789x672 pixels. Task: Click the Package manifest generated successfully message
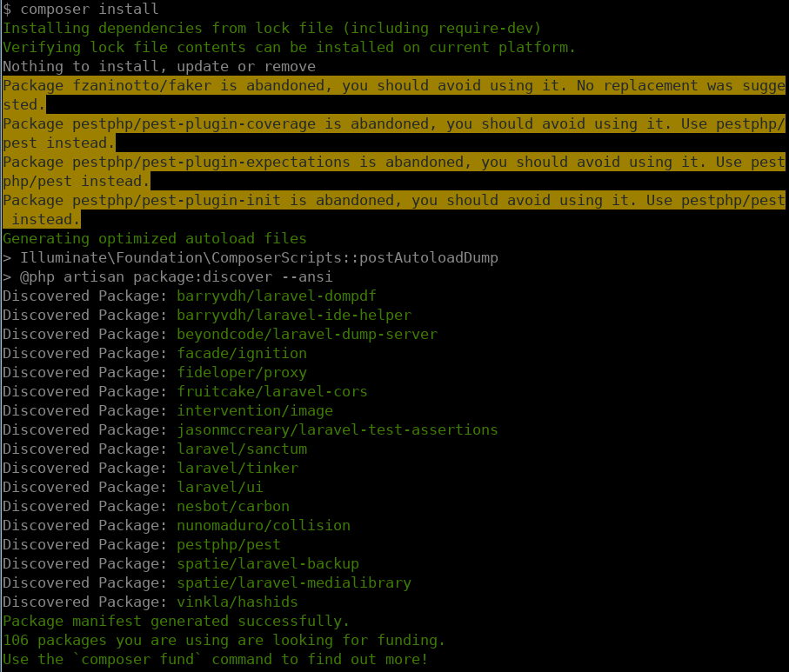click(174, 621)
